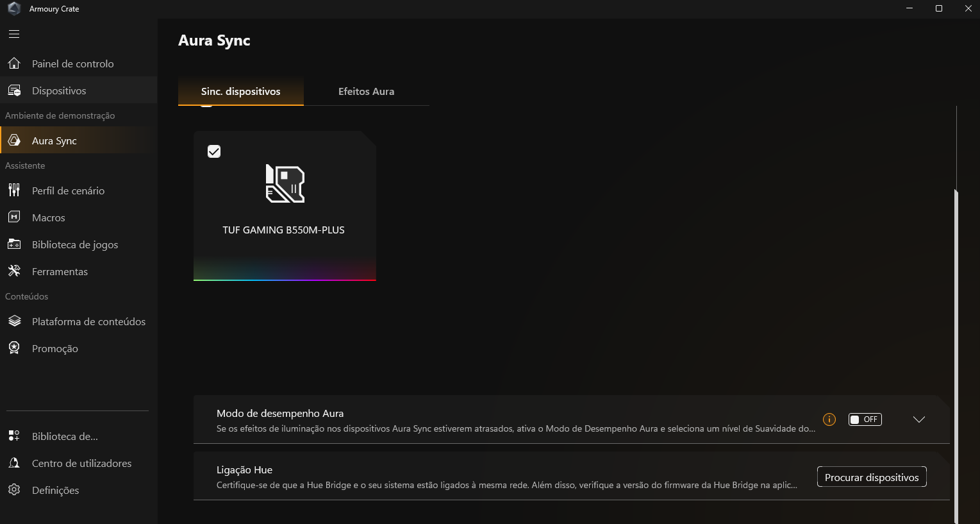This screenshot has width=980, height=524.
Task: Open the Dispositivos sidebar icon
Action: pyautogui.click(x=14, y=90)
